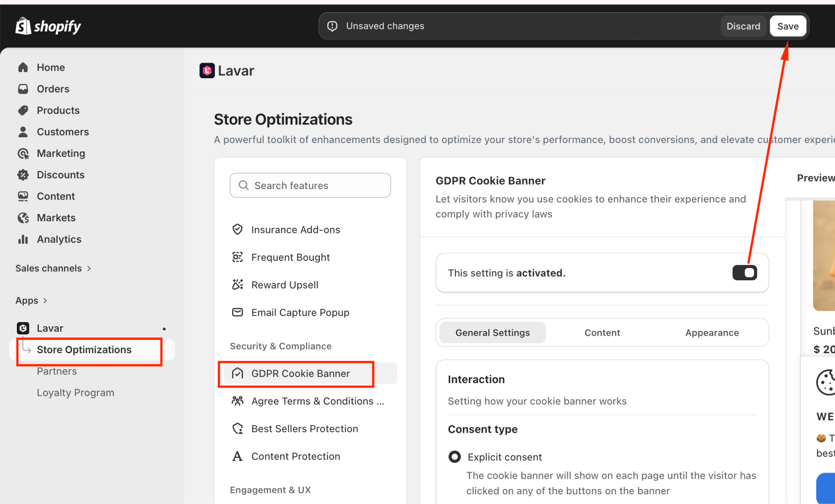This screenshot has height=504, width=835.
Task: Open Home from the sidebar icon
Action: 23,67
